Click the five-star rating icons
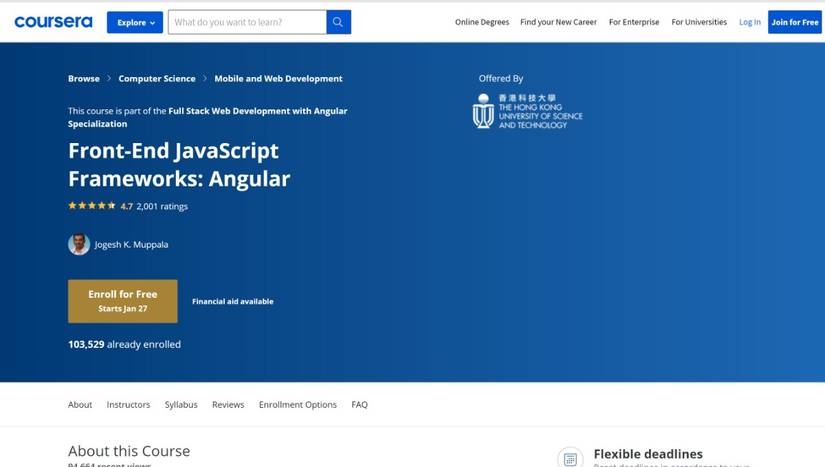 [92, 206]
